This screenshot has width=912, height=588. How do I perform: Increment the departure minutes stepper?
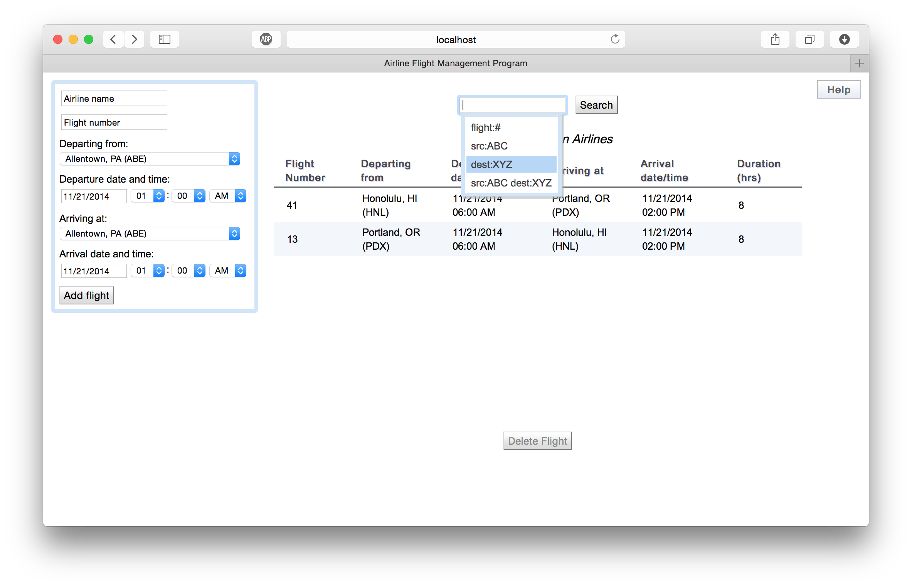point(199,193)
